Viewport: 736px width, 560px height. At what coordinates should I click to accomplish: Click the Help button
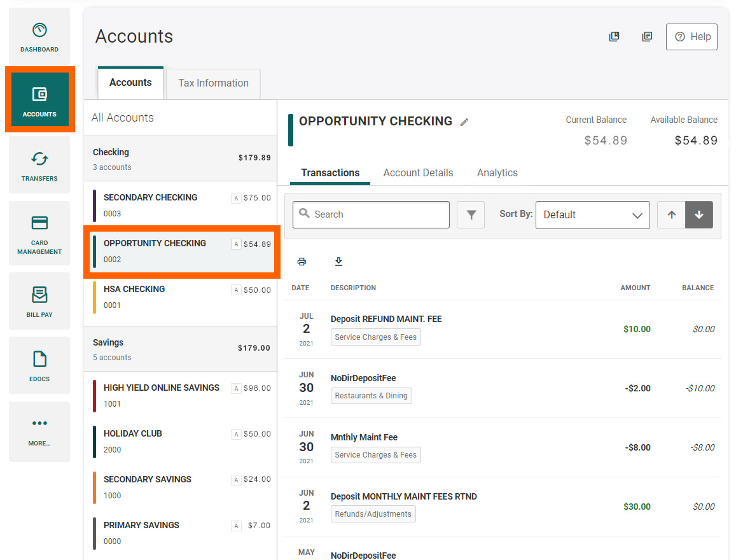691,36
